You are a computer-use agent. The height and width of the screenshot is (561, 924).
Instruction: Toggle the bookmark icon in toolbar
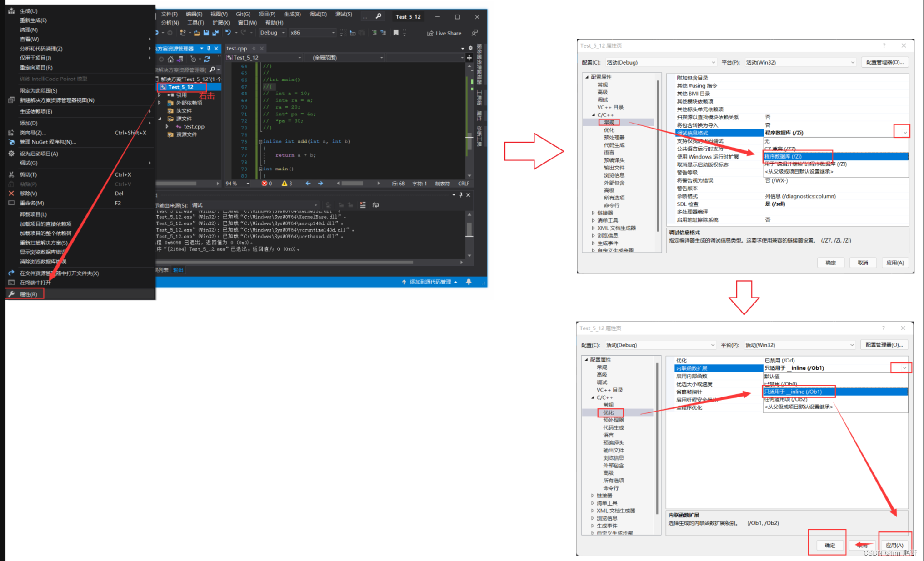pyautogui.click(x=396, y=33)
